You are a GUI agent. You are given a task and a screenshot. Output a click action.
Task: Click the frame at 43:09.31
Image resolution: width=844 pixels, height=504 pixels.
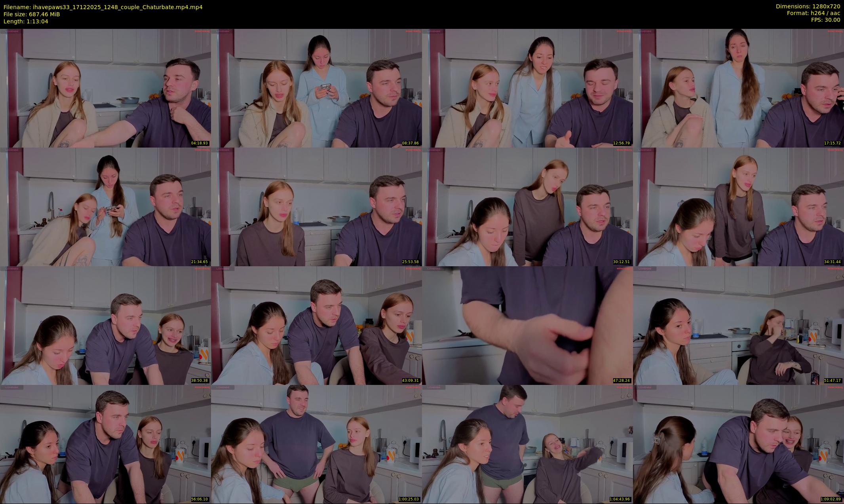click(316, 325)
